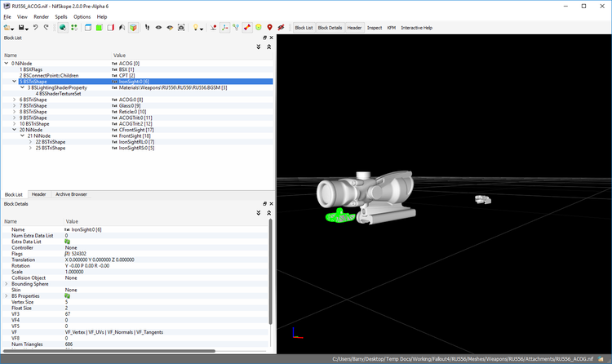Toggle the Block List toolbar button
The width and height of the screenshot is (612, 364).
pyautogui.click(x=304, y=28)
